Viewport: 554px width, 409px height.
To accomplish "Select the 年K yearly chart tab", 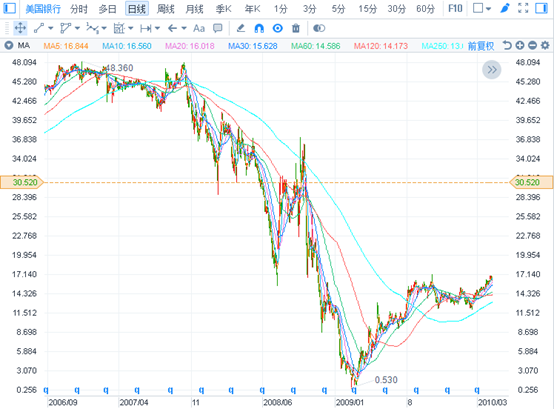I will pos(252,9).
